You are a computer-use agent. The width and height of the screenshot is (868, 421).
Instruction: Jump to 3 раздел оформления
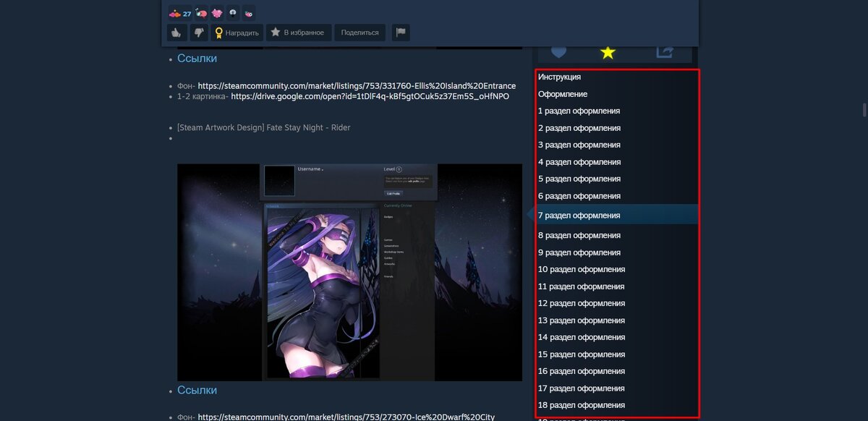point(579,145)
